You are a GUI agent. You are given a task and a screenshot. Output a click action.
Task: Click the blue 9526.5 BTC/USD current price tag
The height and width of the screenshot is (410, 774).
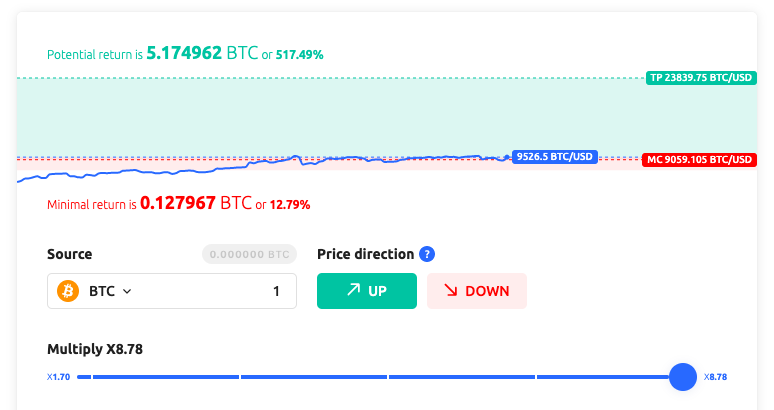(554, 156)
